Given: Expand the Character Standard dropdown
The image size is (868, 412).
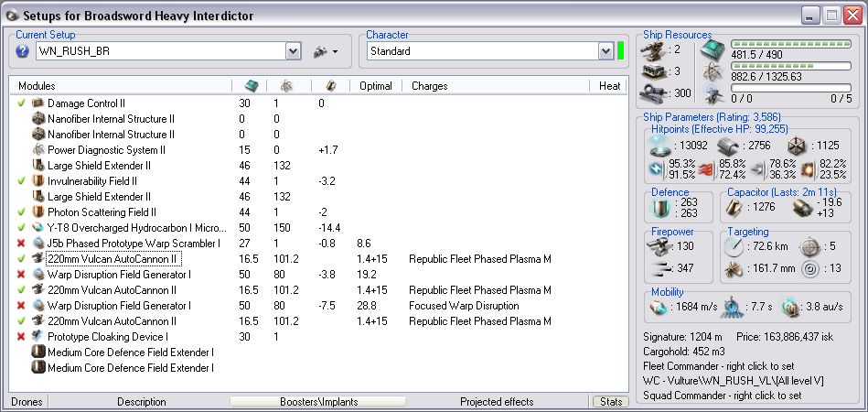Looking at the screenshot, I should pos(605,51).
